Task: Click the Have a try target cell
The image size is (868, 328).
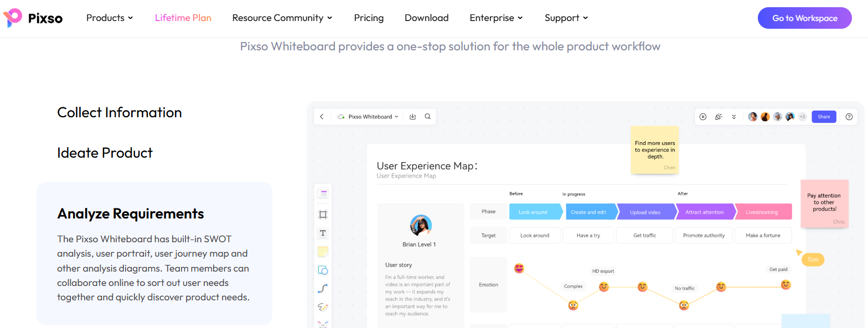Action: [x=588, y=235]
